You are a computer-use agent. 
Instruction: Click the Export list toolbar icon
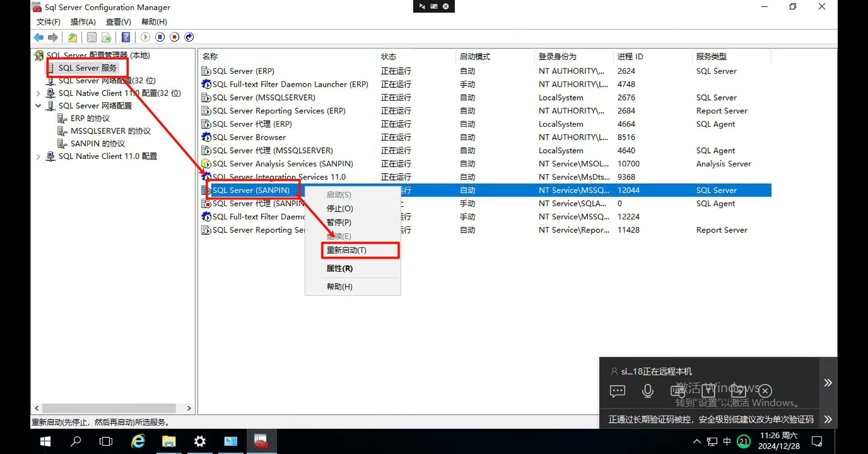106,37
